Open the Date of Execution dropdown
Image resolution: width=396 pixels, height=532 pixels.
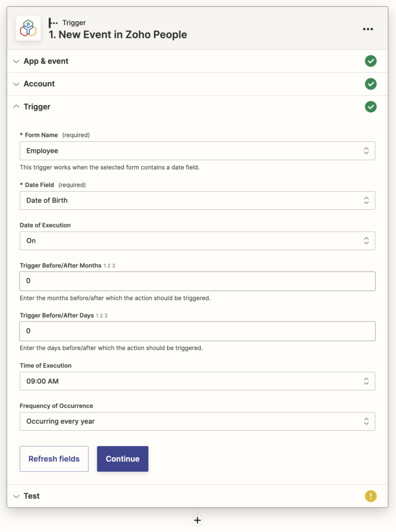197,241
